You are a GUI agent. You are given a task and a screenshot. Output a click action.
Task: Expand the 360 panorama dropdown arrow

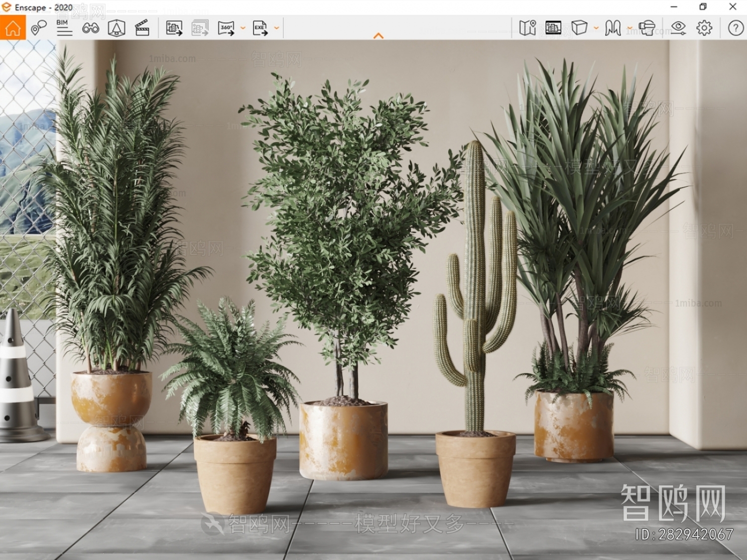(243, 28)
